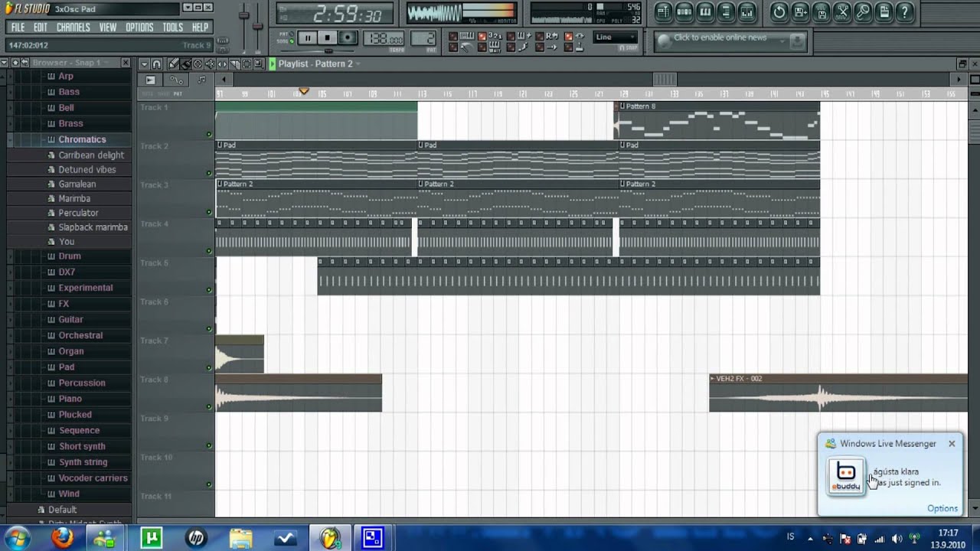Toggle the Playlist magnet snap button

tap(156, 64)
